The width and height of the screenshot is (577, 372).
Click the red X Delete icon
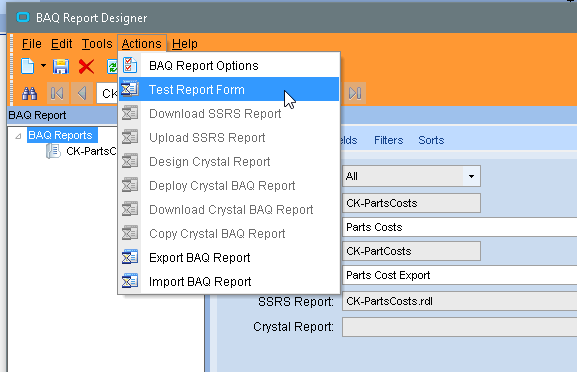point(86,67)
